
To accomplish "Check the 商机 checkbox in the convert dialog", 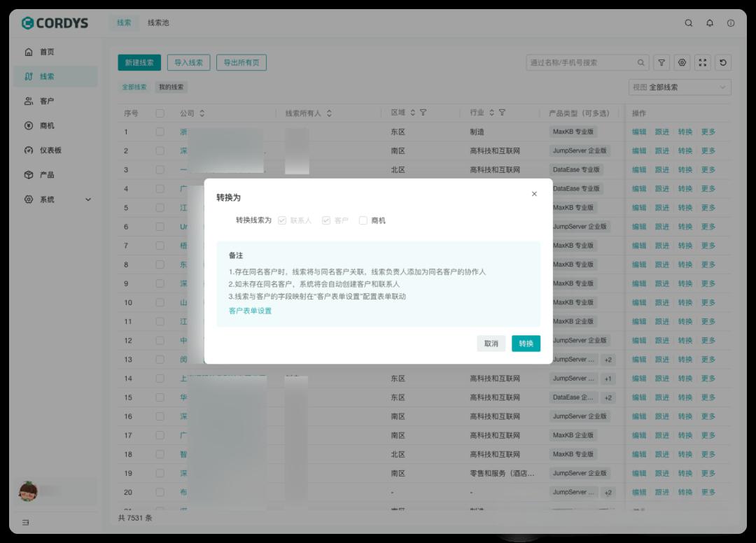I will point(363,220).
